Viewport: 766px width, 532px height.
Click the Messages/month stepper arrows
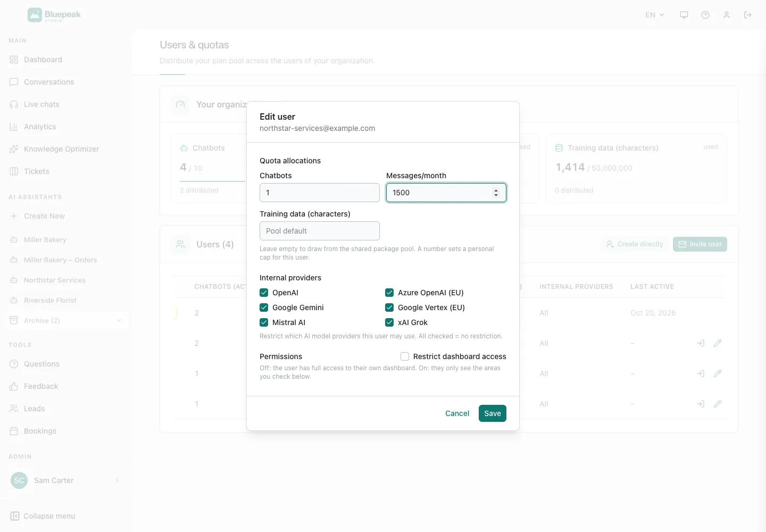click(496, 193)
